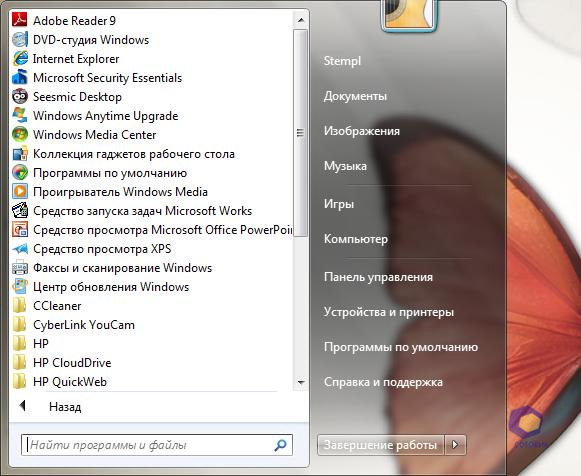The height and width of the screenshot is (476, 581).
Task: Click the Windows Anytime Upgrade icon
Action: 20,115
